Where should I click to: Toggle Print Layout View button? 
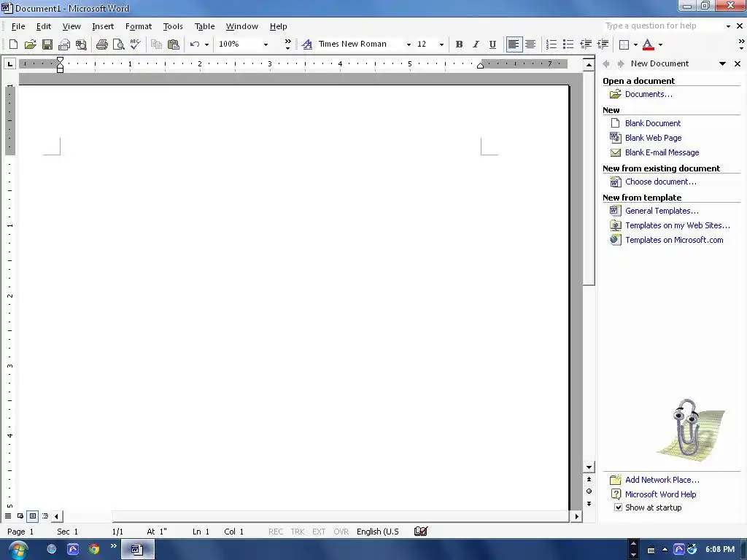tap(32, 516)
